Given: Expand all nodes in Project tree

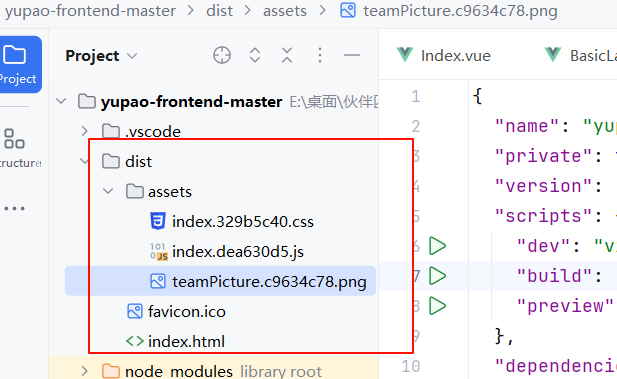Looking at the screenshot, I should tap(255, 55).
